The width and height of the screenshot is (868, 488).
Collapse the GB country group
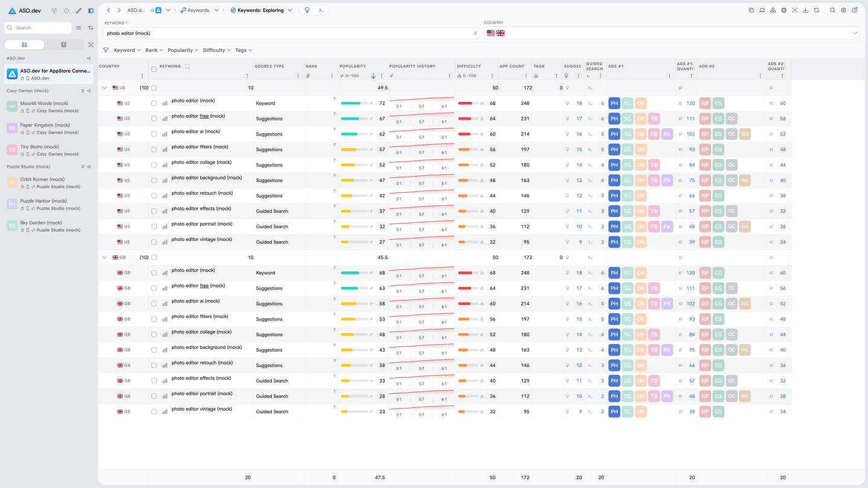(x=104, y=257)
